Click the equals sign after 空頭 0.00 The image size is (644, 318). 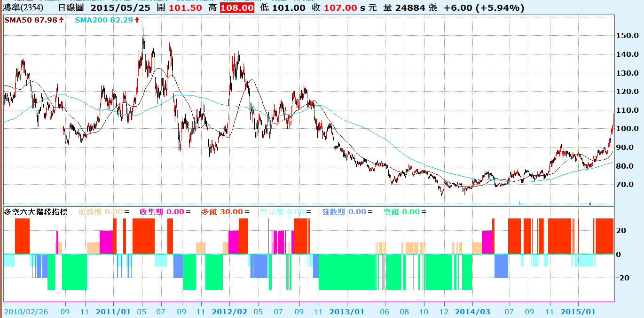pyautogui.click(x=424, y=212)
